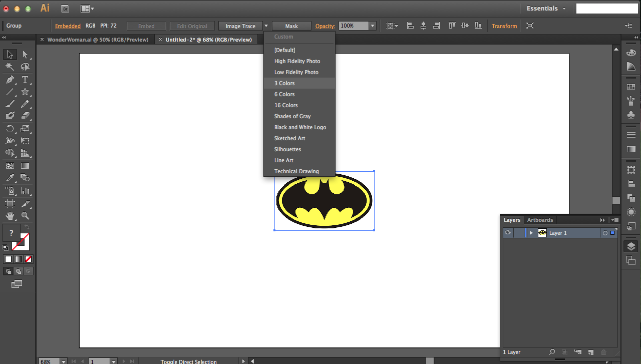The height and width of the screenshot is (364, 641).
Task: Hide Layer 1 using eye icon
Action: pyautogui.click(x=508, y=233)
